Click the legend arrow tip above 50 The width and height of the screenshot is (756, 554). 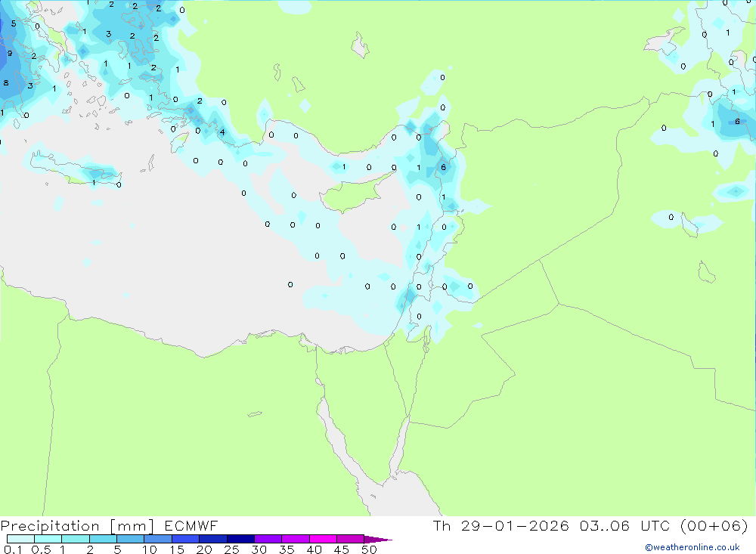(x=378, y=540)
